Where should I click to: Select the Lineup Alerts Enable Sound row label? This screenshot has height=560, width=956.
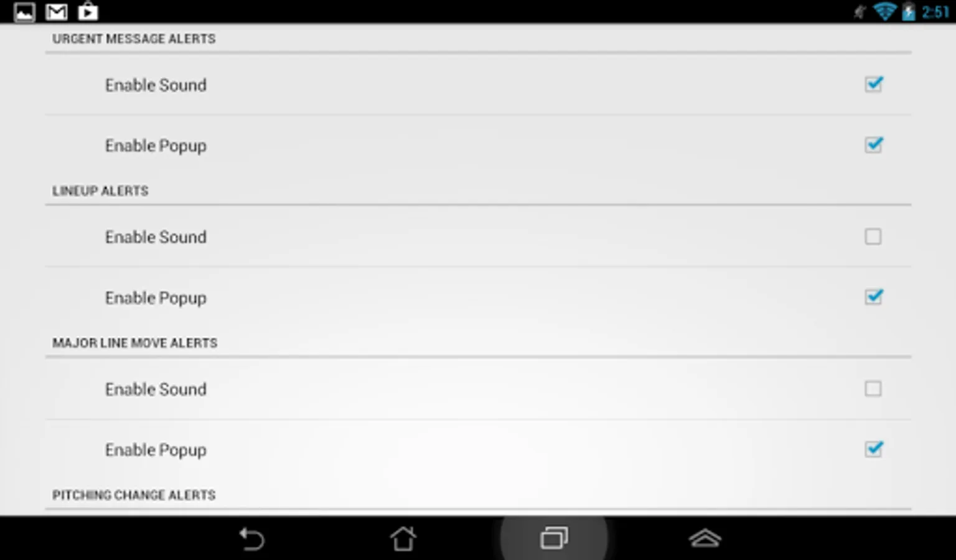click(x=156, y=237)
